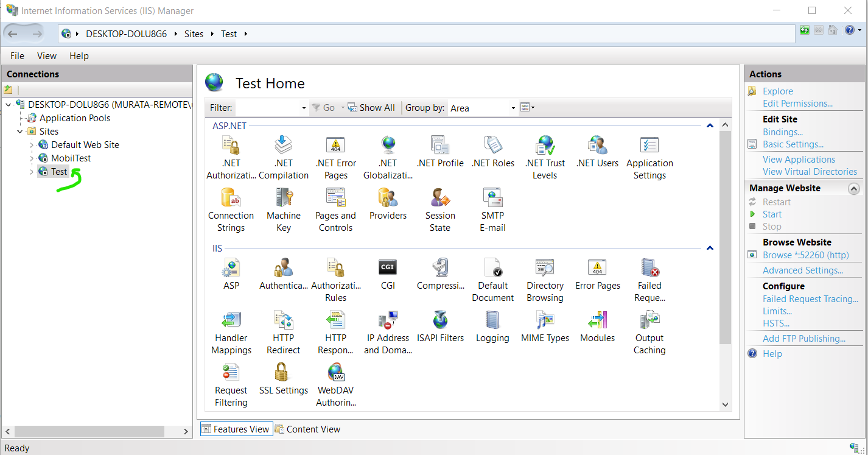The image size is (868, 455).
Task: Open Output Caching feature
Action: [649, 333]
